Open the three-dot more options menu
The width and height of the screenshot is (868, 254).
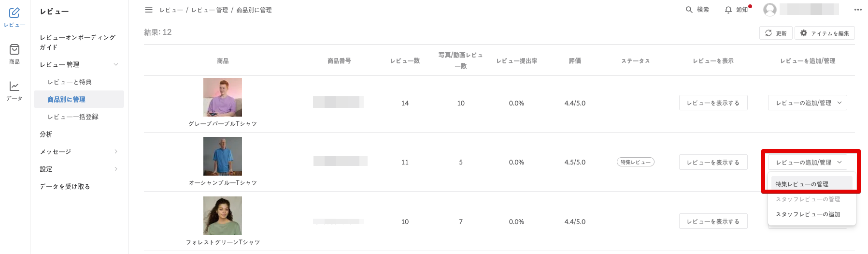pos(858,10)
